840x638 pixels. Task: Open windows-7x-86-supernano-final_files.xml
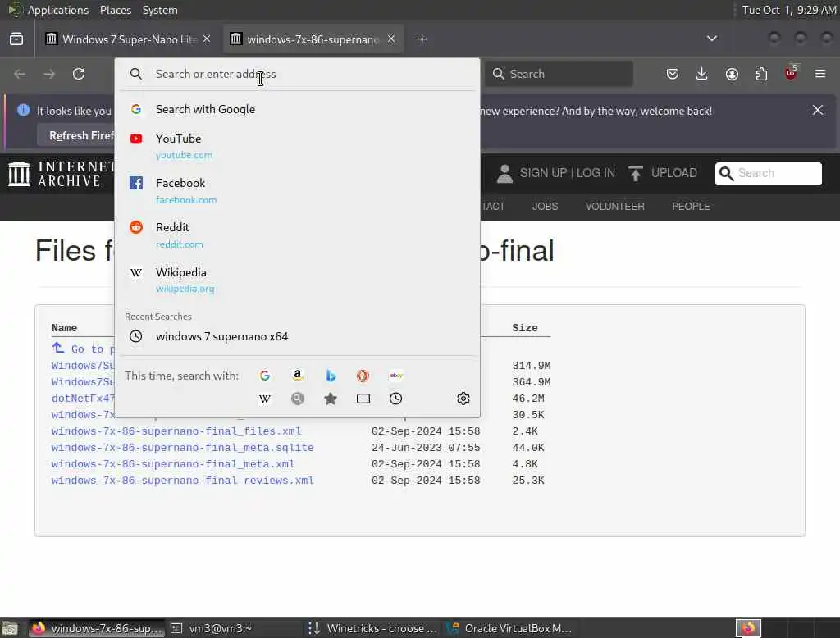pyautogui.click(x=176, y=431)
